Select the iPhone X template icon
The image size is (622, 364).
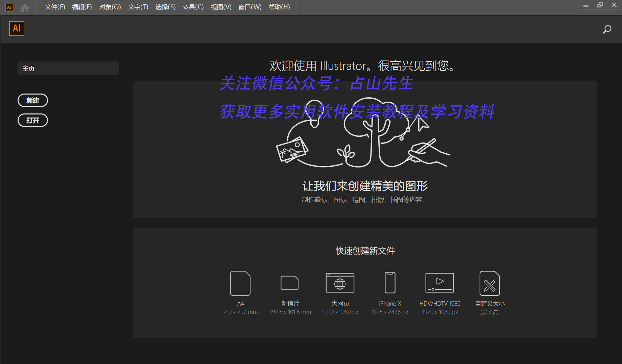tap(389, 283)
